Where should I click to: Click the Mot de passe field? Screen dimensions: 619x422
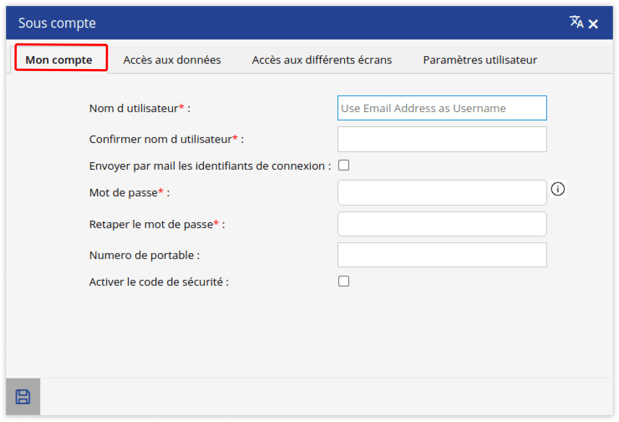pos(442,193)
